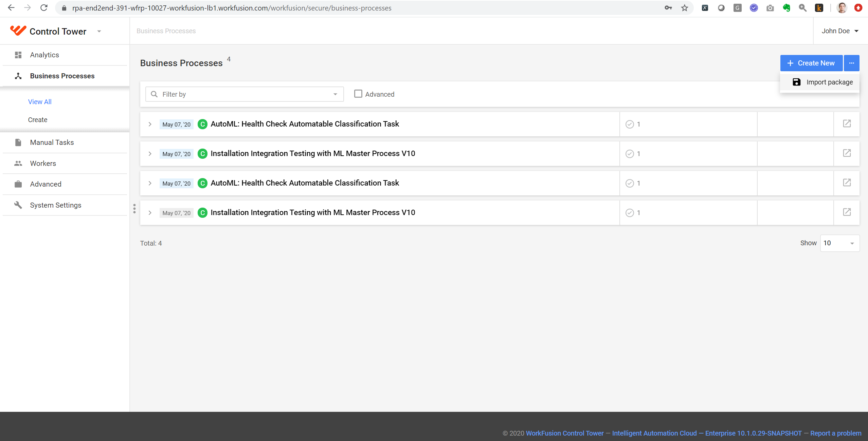The image size is (868, 441).
Task: Click the completed-count check icon on the second Installation Integration row
Action: (x=630, y=213)
